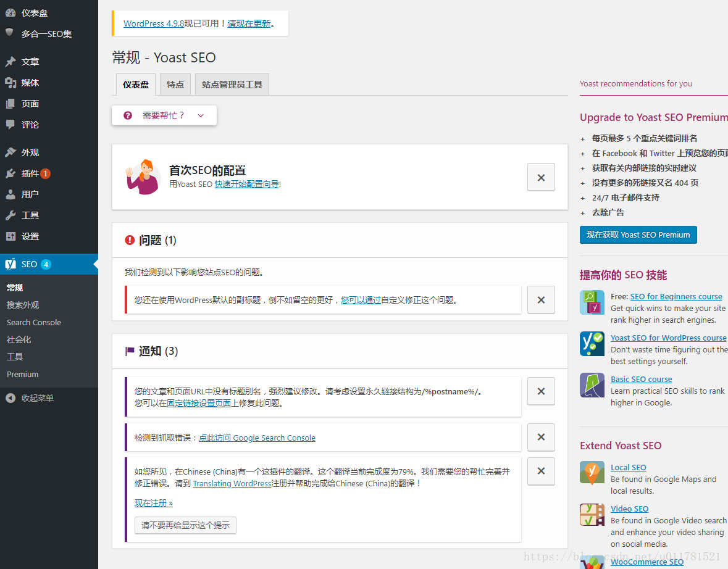Open Yoast SEO for WordPress course link

668,338
